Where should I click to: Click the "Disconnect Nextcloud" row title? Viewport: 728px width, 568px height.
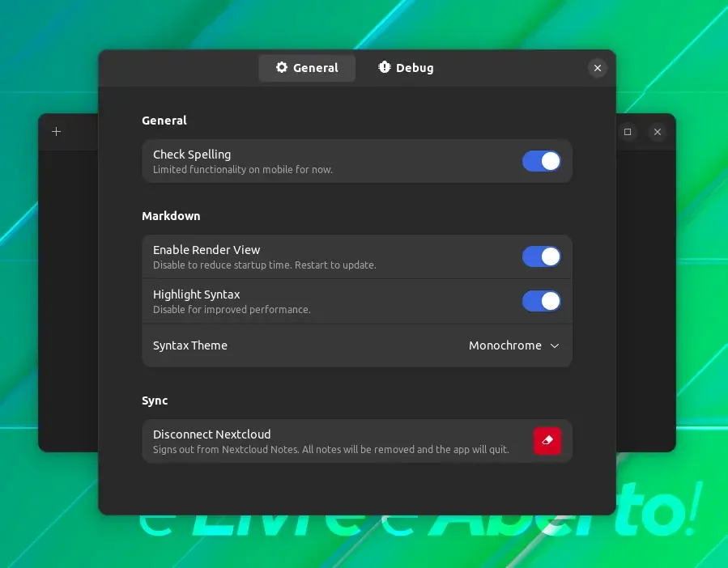(x=211, y=434)
